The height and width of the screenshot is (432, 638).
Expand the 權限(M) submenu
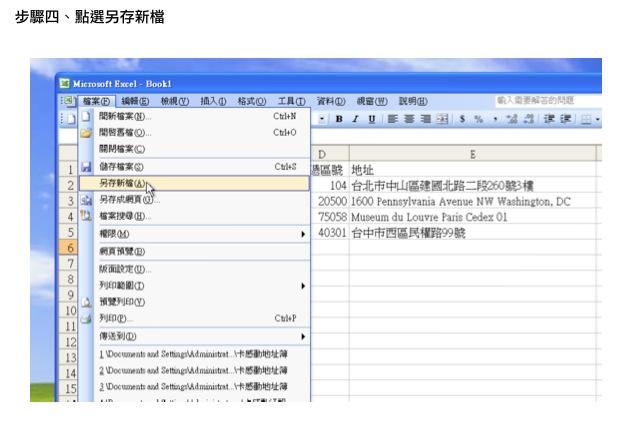click(x=194, y=234)
